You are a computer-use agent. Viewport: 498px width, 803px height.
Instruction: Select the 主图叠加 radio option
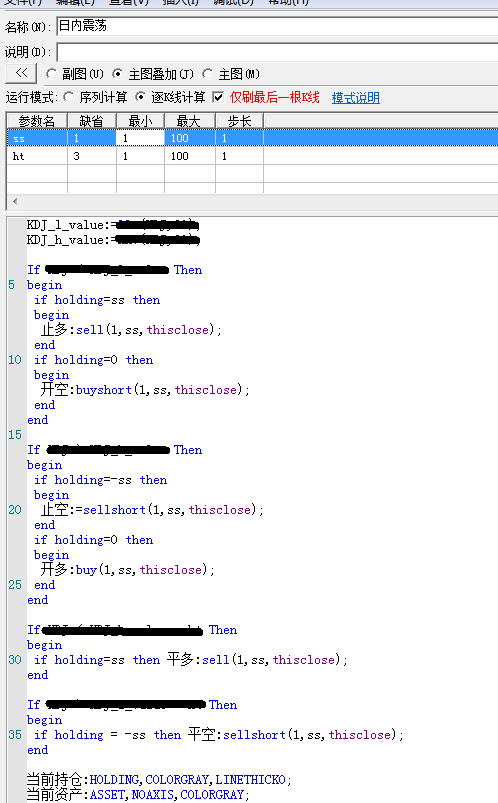click(x=117, y=74)
